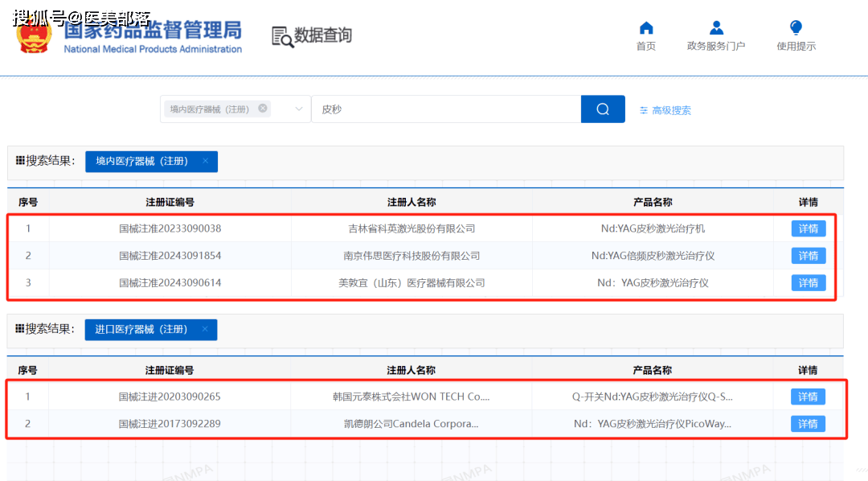Screen dimensions: 868x481
Task: Open the 政务服务门户 person icon
Action: [x=716, y=27]
